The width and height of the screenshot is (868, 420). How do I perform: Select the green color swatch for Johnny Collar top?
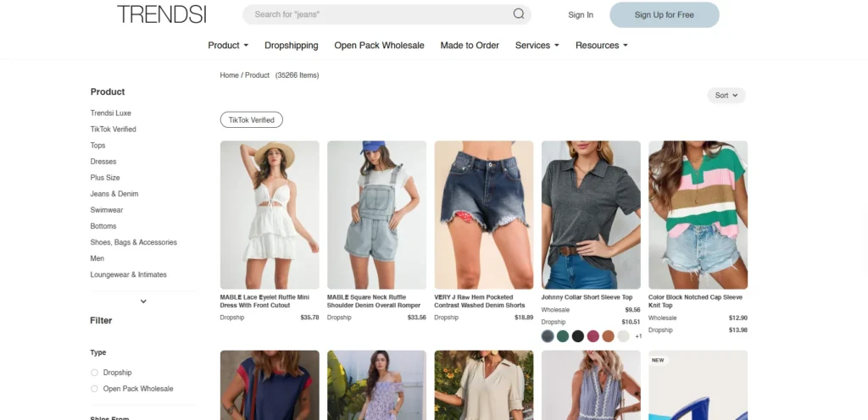pyautogui.click(x=563, y=336)
